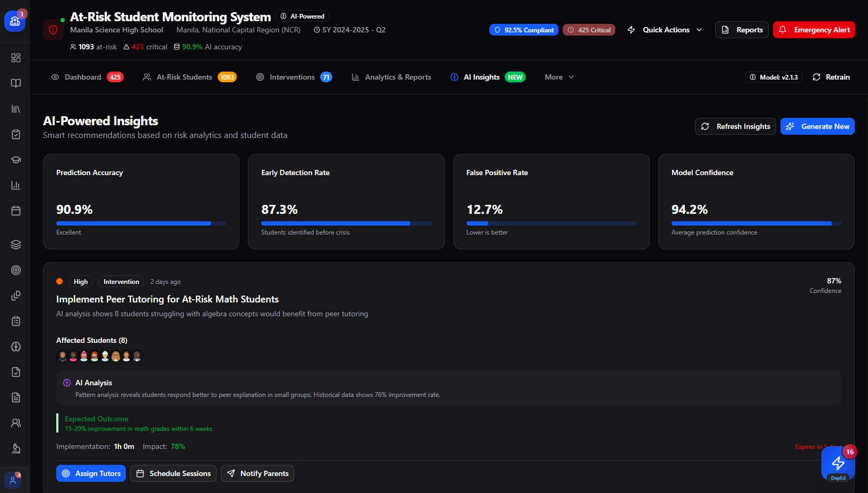868x493 pixels.
Task: Click the brain icon in sidebar
Action: click(16, 347)
